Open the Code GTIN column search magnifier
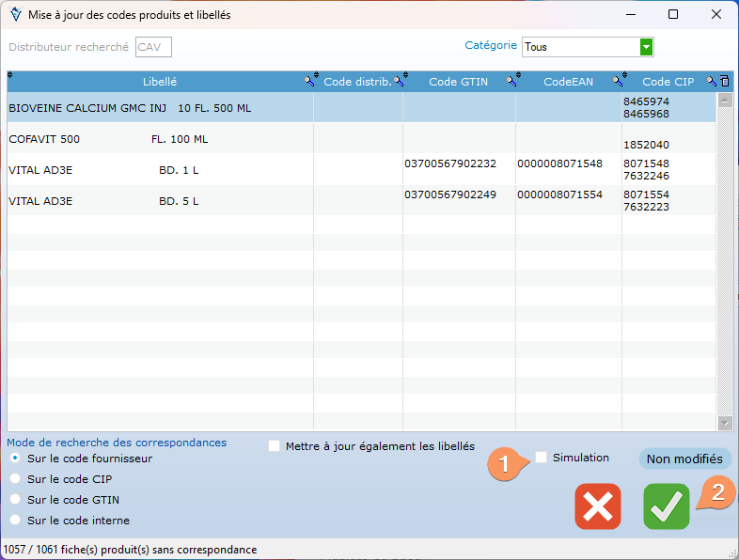The width and height of the screenshot is (739, 560). (511, 82)
